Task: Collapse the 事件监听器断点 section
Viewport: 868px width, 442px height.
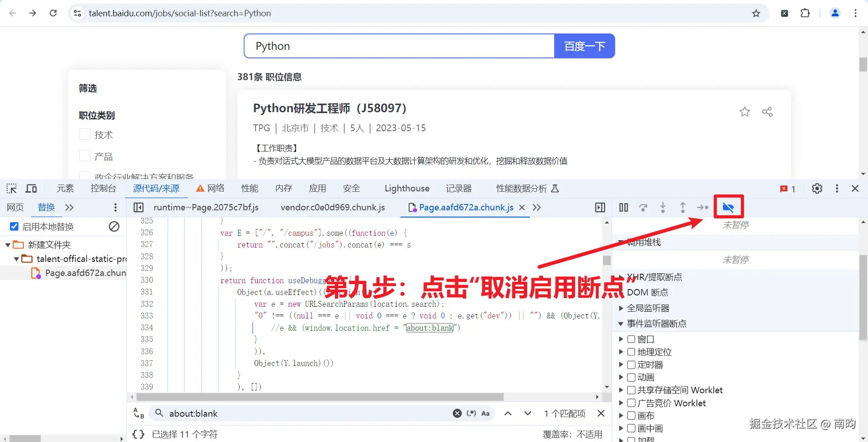Action: point(621,323)
